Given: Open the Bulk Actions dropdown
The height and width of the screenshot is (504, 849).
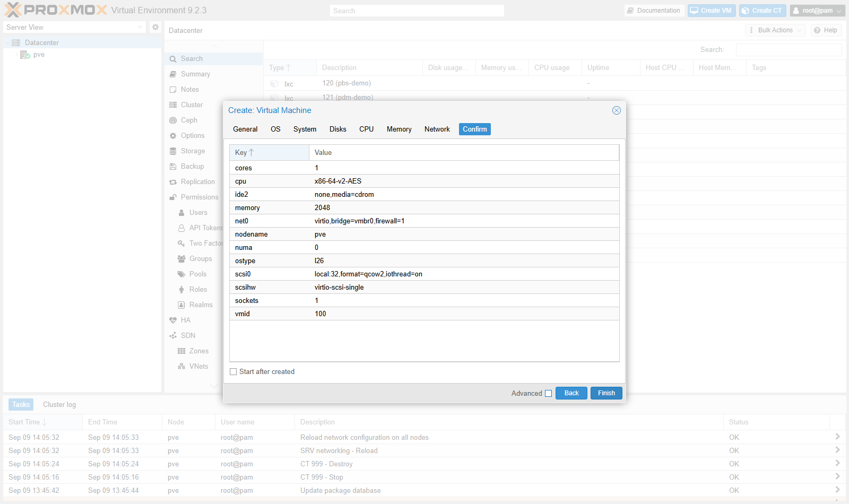Looking at the screenshot, I should [775, 30].
